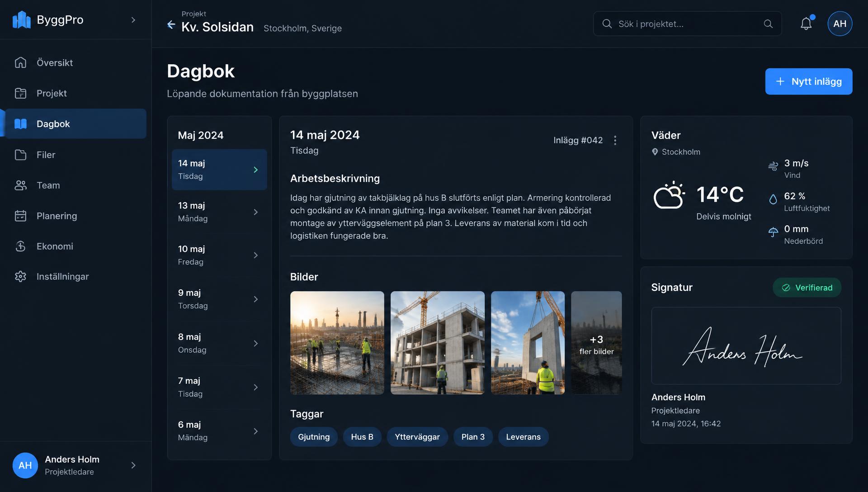Click the precipitation umbrella icon
Screen dimensions: 868x492
tap(773, 232)
